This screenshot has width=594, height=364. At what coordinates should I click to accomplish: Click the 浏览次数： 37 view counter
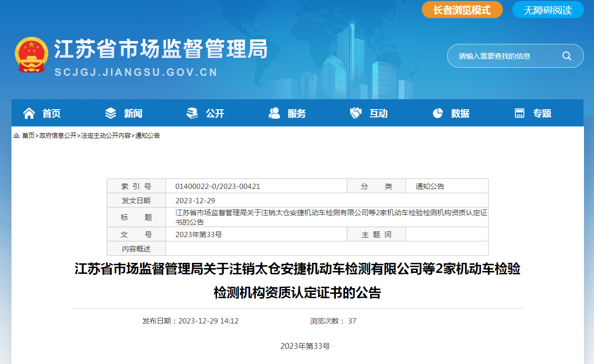point(333,321)
